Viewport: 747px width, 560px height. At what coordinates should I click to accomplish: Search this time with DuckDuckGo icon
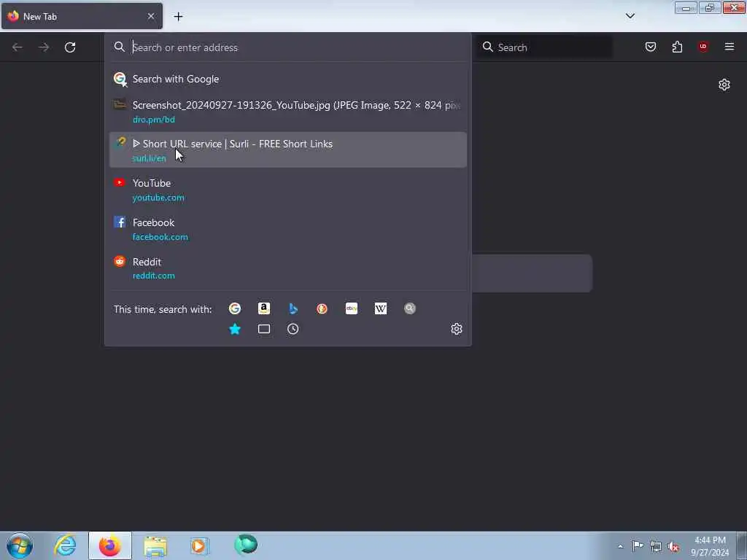322,308
